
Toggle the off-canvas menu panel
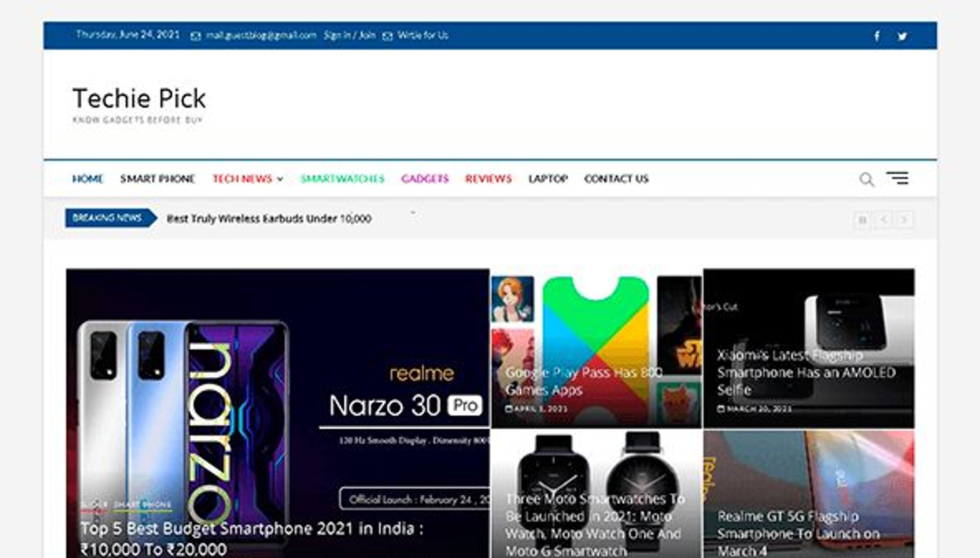898,178
